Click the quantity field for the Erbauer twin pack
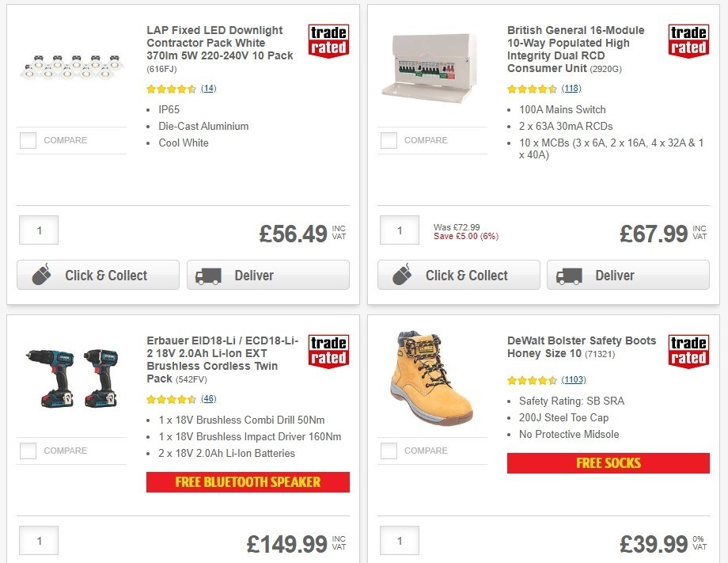The height and width of the screenshot is (563, 728). coord(38,540)
